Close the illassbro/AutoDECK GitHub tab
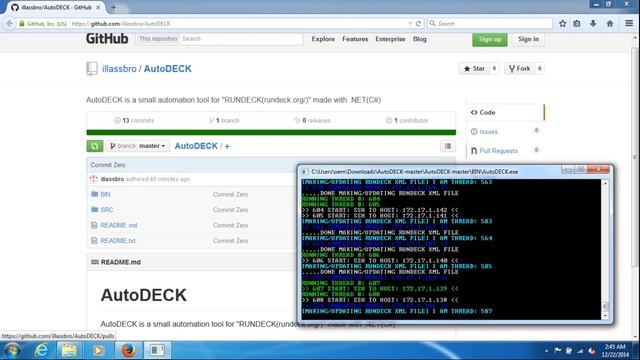Viewport: 640px width, 360px height. 98,7
